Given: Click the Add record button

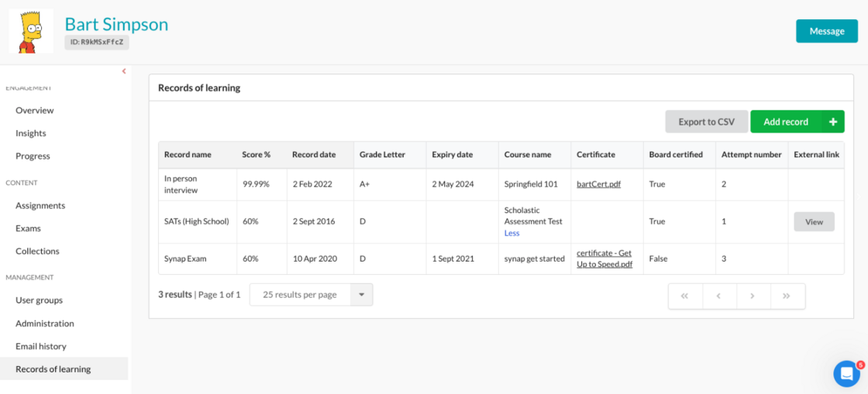Looking at the screenshot, I should [x=786, y=122].
